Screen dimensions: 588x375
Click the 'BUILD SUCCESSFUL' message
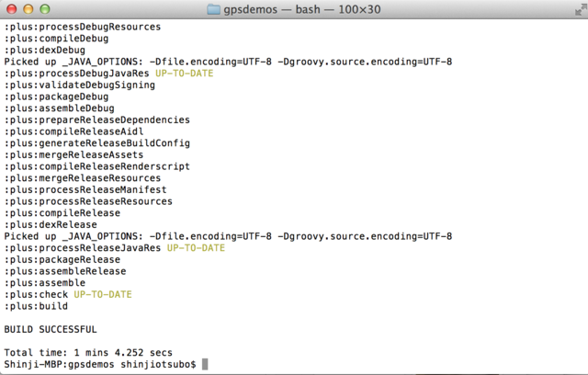(x=51, y=330)
